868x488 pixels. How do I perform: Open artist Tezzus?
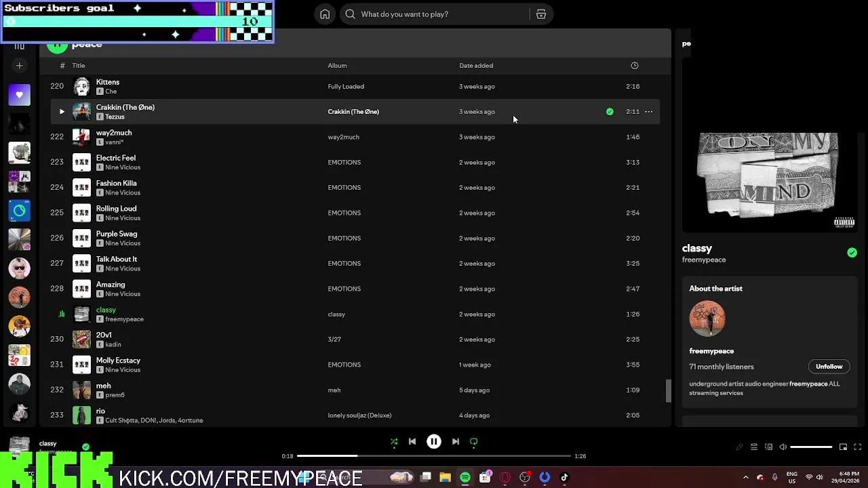(x=115, y=117)
